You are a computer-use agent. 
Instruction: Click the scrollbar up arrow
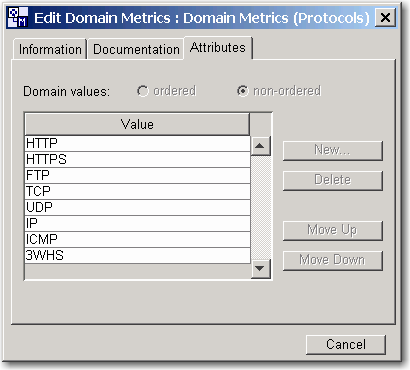260,146
